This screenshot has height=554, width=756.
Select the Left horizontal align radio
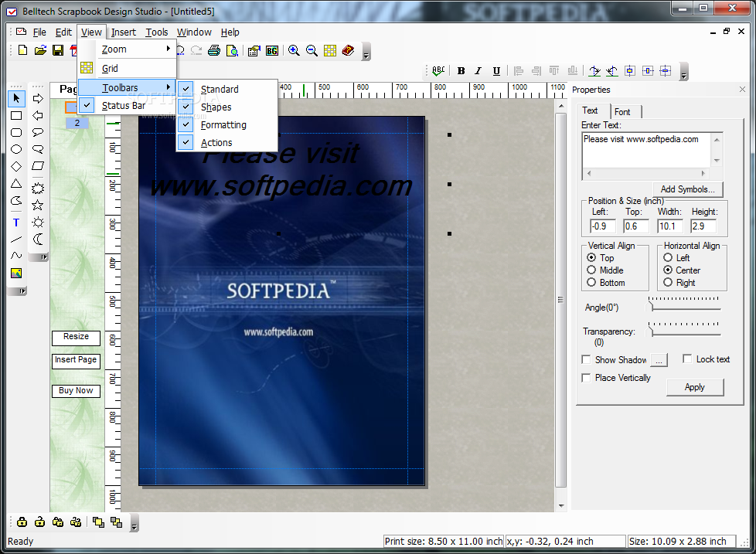668,258
